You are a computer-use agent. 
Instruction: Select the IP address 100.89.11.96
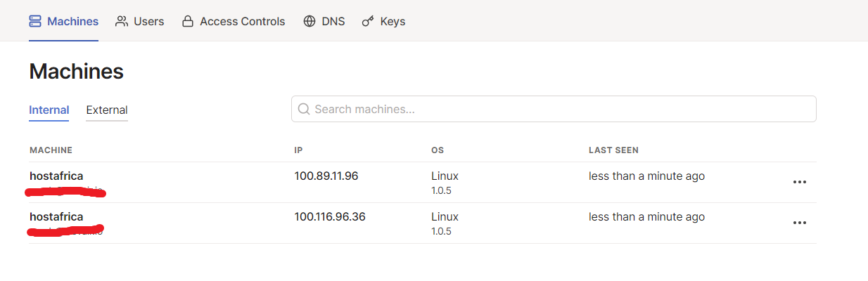pos(326,176)
